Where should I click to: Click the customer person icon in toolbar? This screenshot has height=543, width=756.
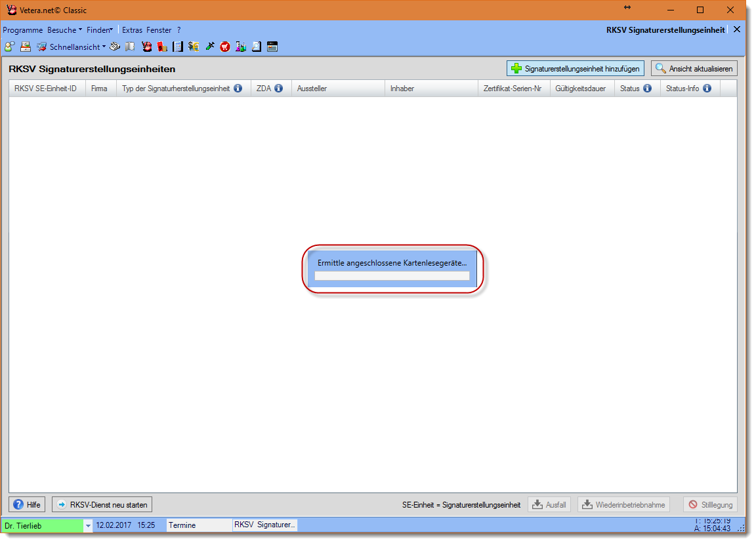coord(9,47)
